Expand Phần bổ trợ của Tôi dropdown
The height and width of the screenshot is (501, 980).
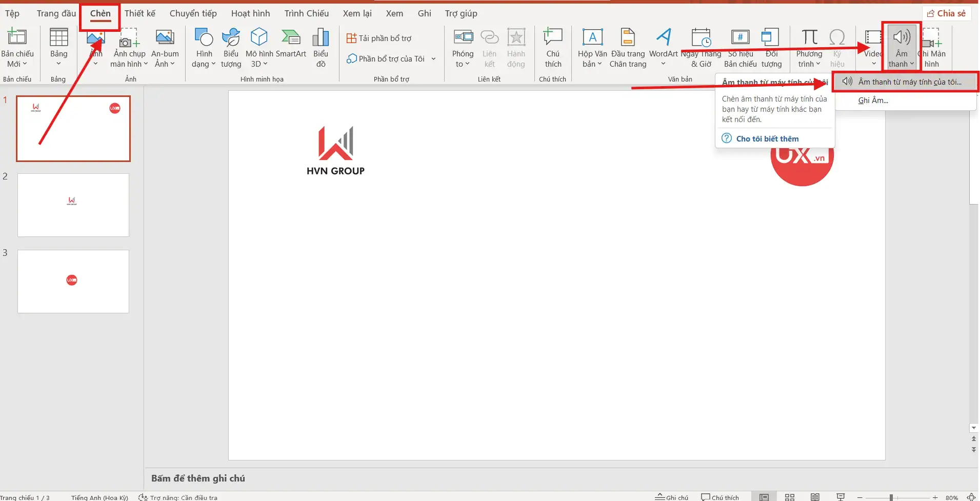(x=433, y=59)
